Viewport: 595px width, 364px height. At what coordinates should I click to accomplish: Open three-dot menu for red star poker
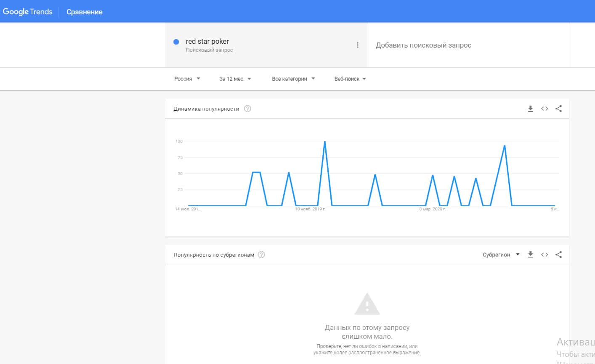[357, 45]
